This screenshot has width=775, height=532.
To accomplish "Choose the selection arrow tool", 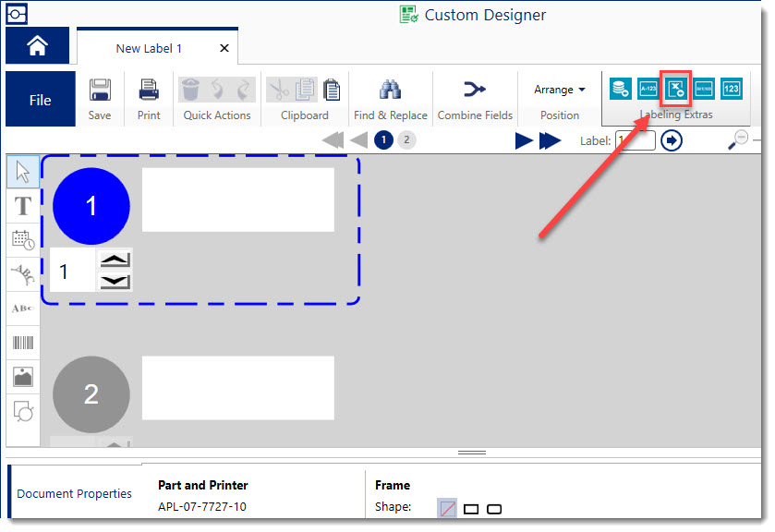I will (22, 171).
